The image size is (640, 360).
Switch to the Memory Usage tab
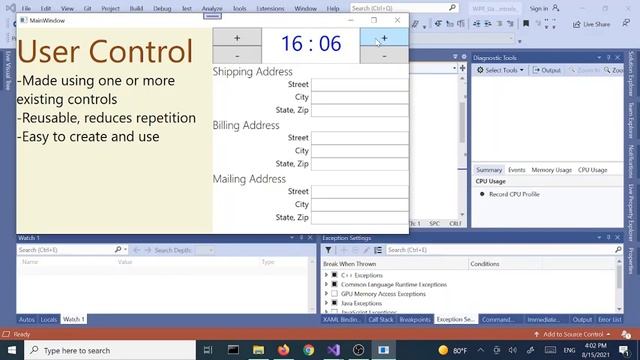click(x=551, y=170)
